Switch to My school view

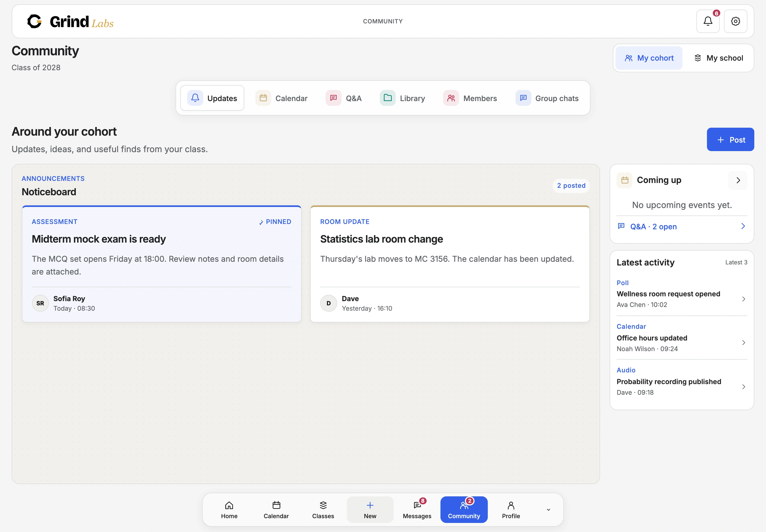(718, 58)
